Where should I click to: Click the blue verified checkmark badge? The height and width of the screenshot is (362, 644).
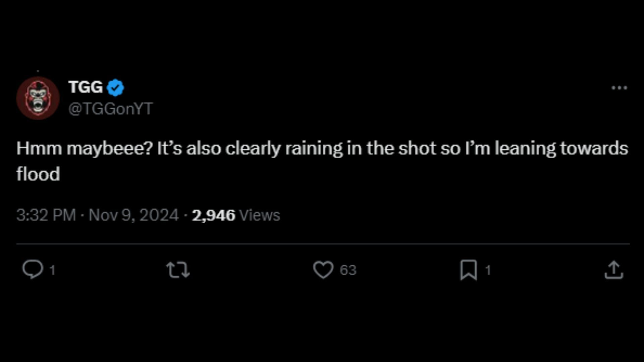(115, 87)
